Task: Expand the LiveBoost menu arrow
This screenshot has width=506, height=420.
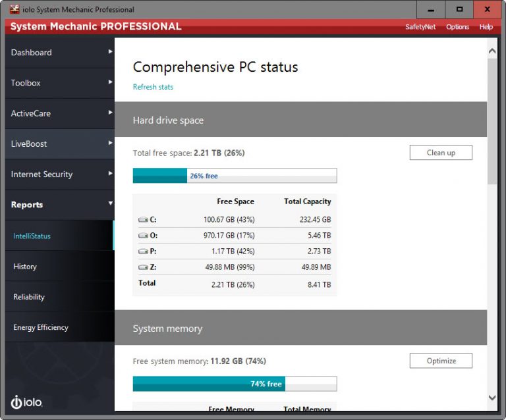Action: coord(111,143)
